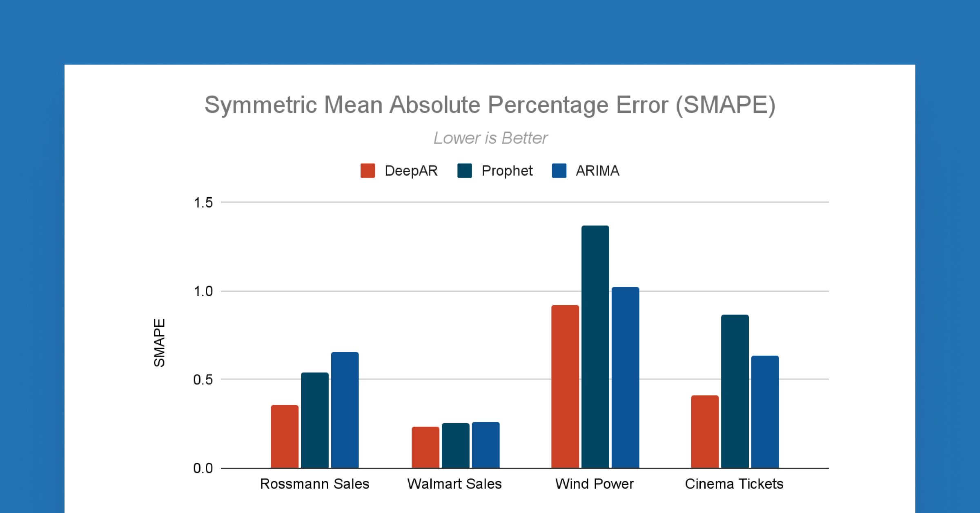
Task: Click the red DeepAR legend swatch
Action: [367, 171]
